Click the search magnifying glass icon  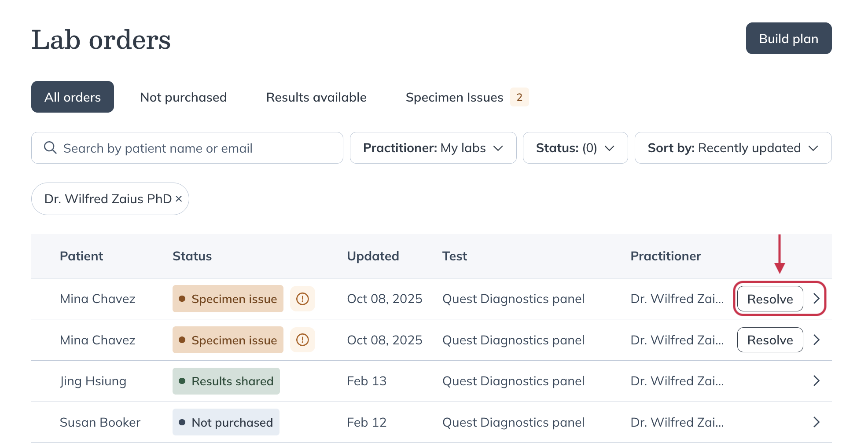(50, 148)
